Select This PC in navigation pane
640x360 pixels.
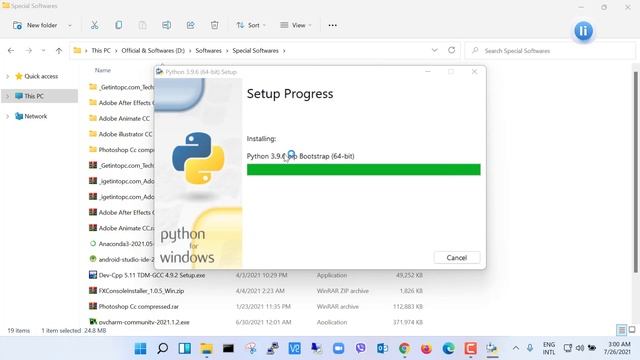point(34,96)
